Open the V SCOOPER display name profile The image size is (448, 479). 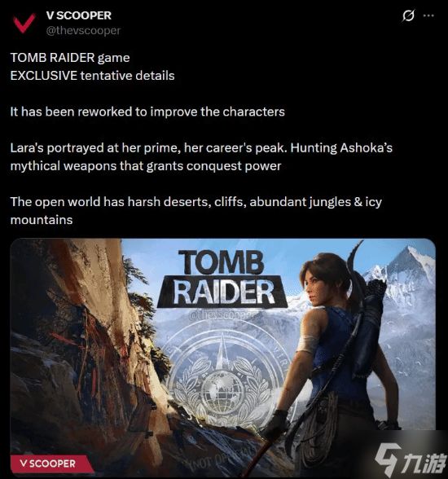(x=79, y=15)
